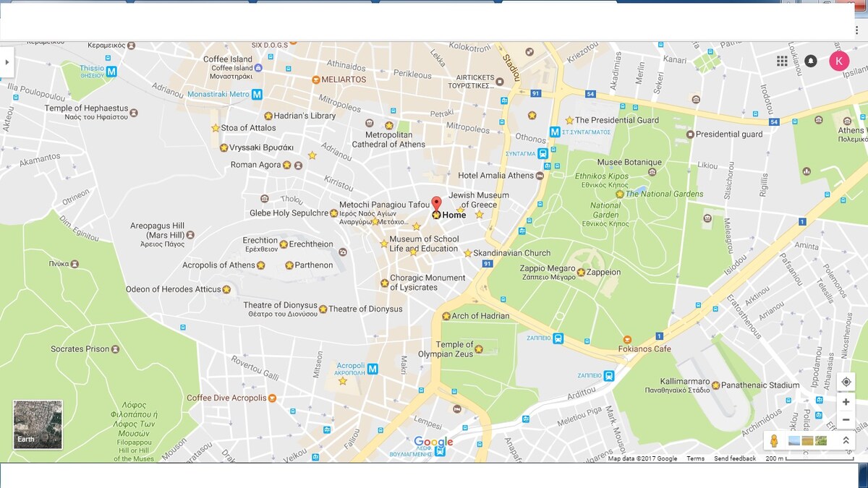Select the Parthenon starred marker

tap(289, 265)
